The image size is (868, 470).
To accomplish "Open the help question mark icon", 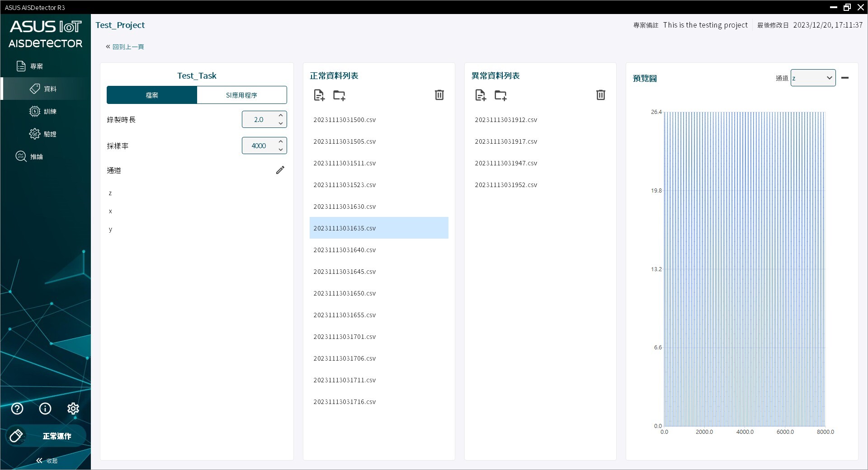I will click(x=17, y=409).
